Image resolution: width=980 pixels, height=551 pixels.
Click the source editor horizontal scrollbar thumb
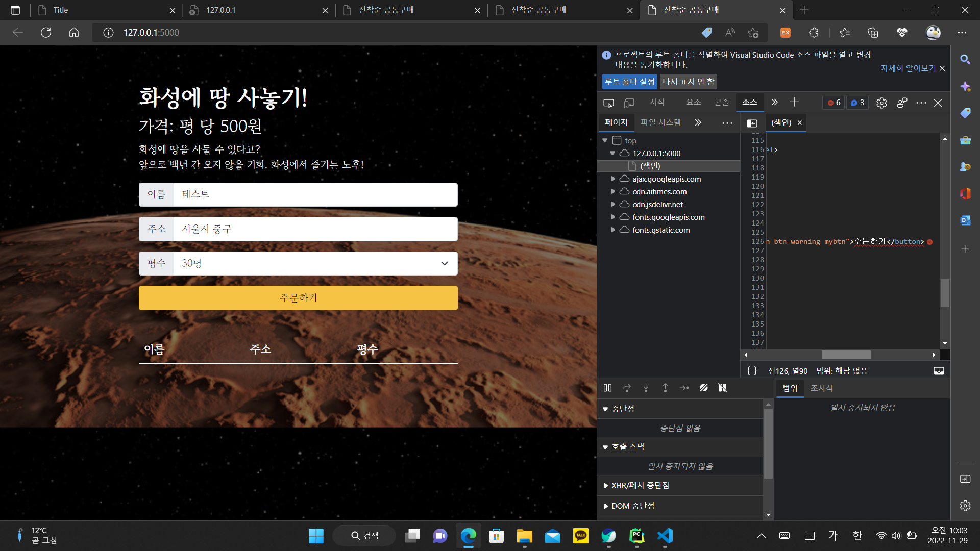pyautogui.click(x=846, y=355)
